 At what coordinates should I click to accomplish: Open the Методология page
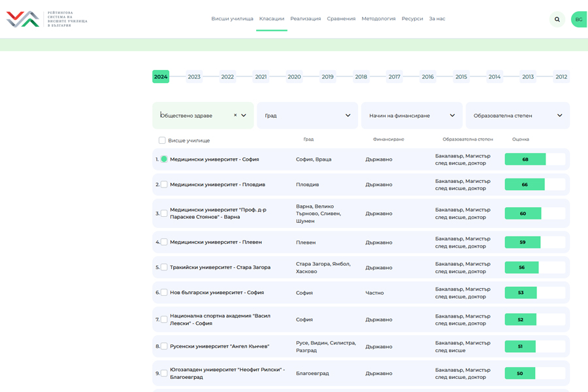pos(378,19)
